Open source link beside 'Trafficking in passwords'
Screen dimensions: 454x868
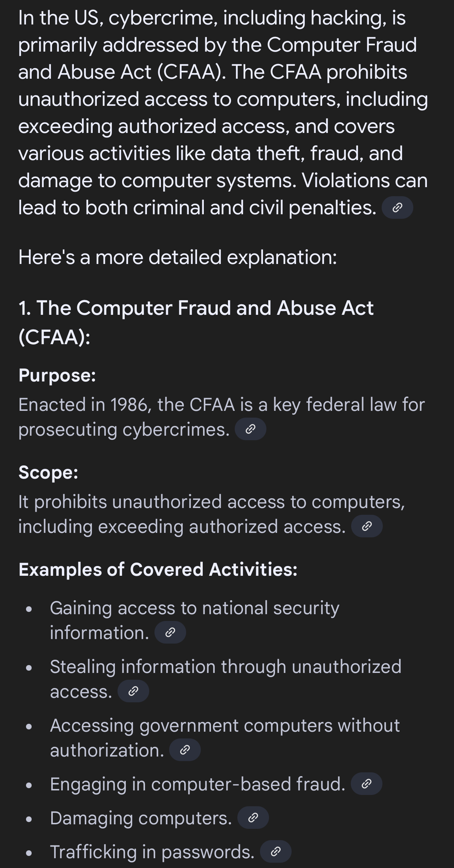(276, 851)
